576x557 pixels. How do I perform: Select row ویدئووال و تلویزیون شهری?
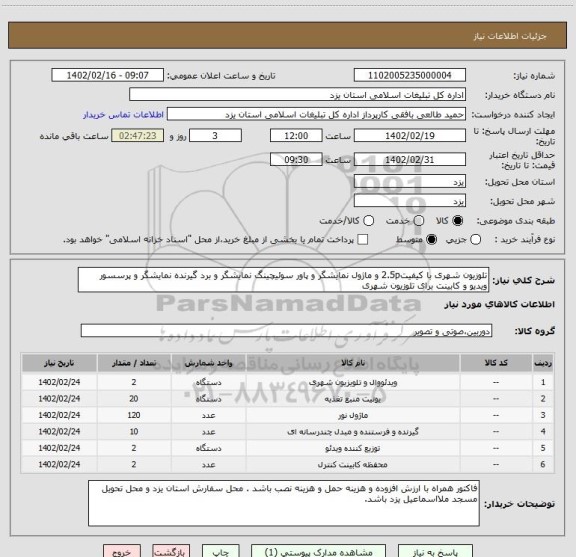(x=288, y=382)
